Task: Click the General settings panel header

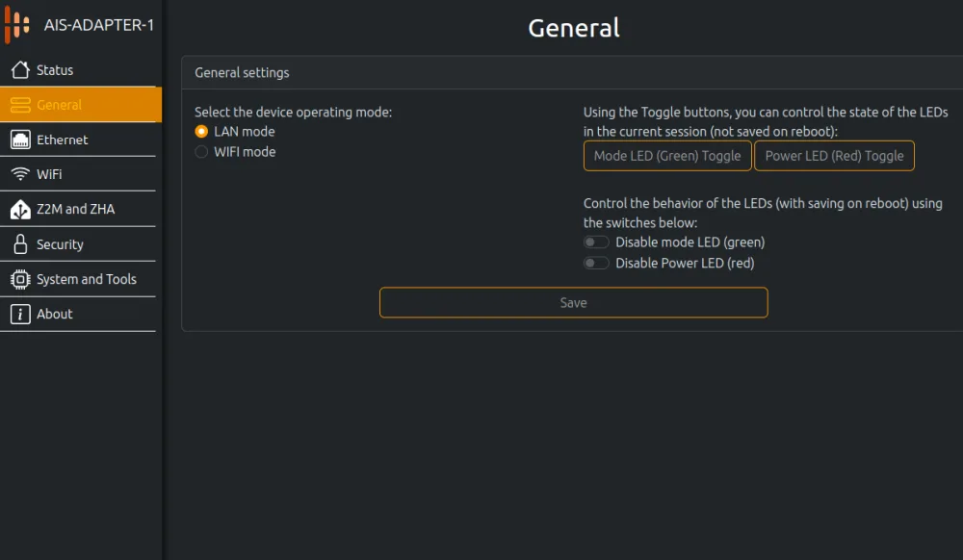Action: 242,72
